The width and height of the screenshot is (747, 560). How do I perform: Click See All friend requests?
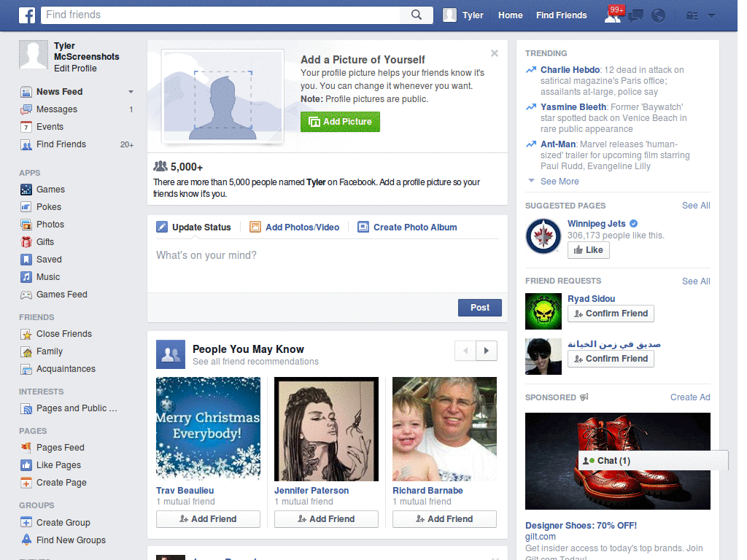click(x=695, y=281)
